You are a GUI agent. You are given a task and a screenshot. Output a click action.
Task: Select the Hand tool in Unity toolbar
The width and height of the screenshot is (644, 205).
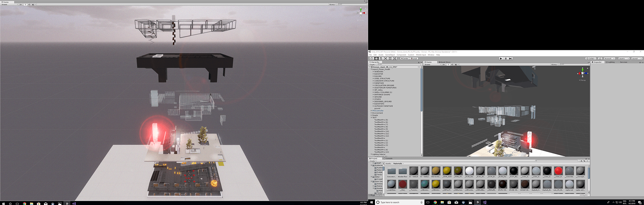(x=372, y=59)
